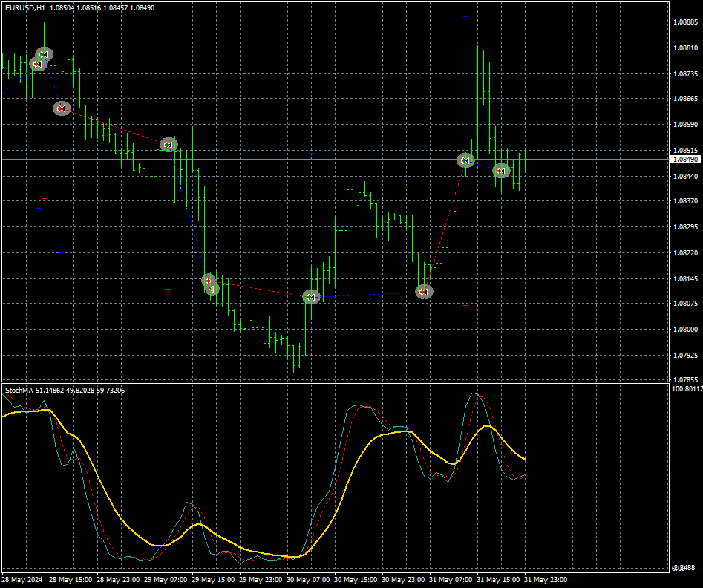Image resolution: width=703 pixels, height=588 pixels.
Task: Click the 28 May 23:00 time label
Action: (118, 580)
